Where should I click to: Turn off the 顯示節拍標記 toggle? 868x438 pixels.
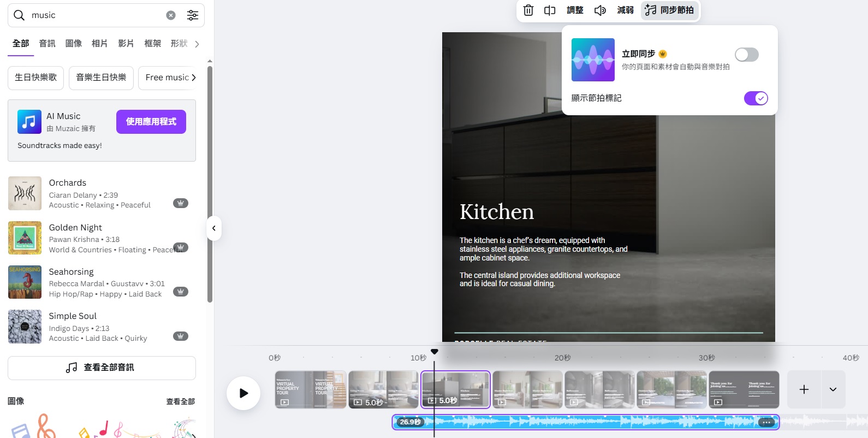point(756,98)
